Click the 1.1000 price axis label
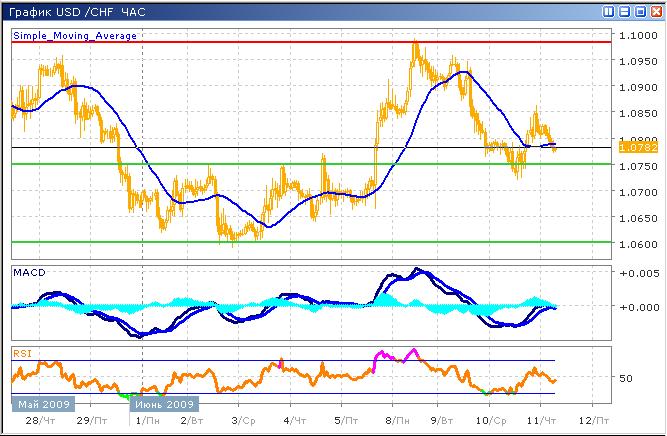 tap(637, 35)
